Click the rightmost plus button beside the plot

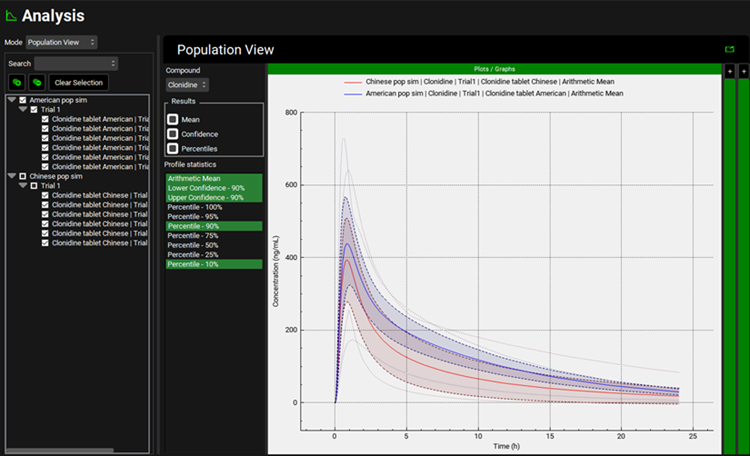[743, 72]
